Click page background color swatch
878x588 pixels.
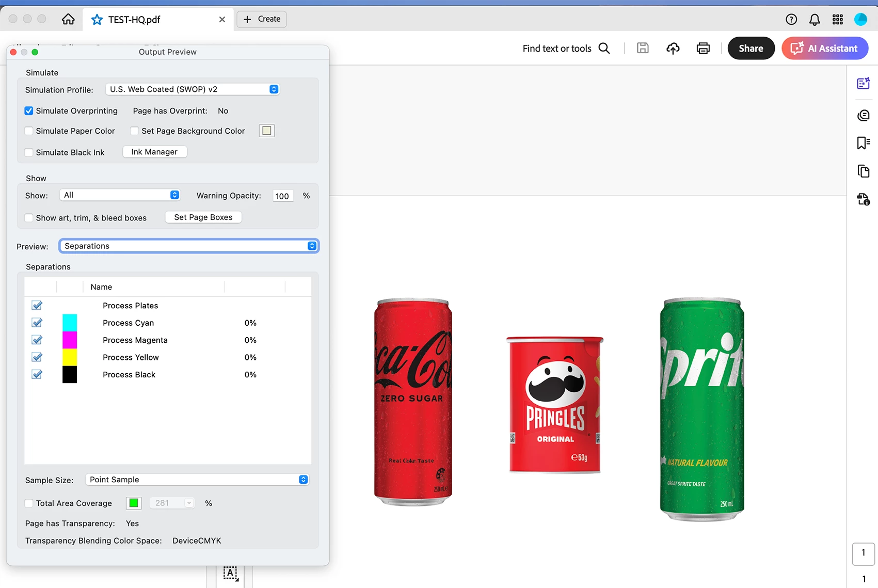pos(267,131)
